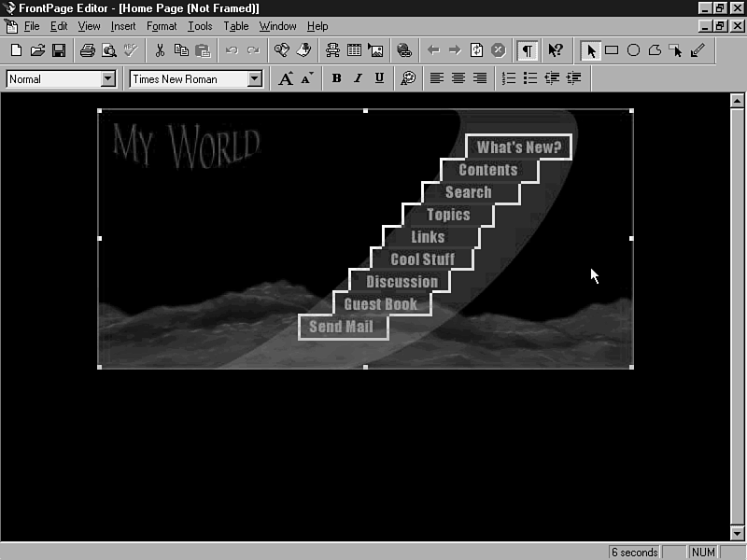Click the Print icon
The height and width of the screenshot is (560, 747).
pyautogui.click(x=87, y=50)
